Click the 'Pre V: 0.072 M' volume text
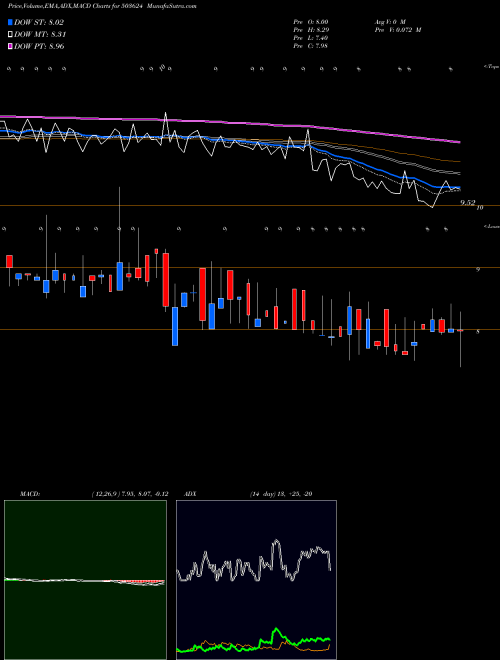500x660 pixels. [397, 30]
